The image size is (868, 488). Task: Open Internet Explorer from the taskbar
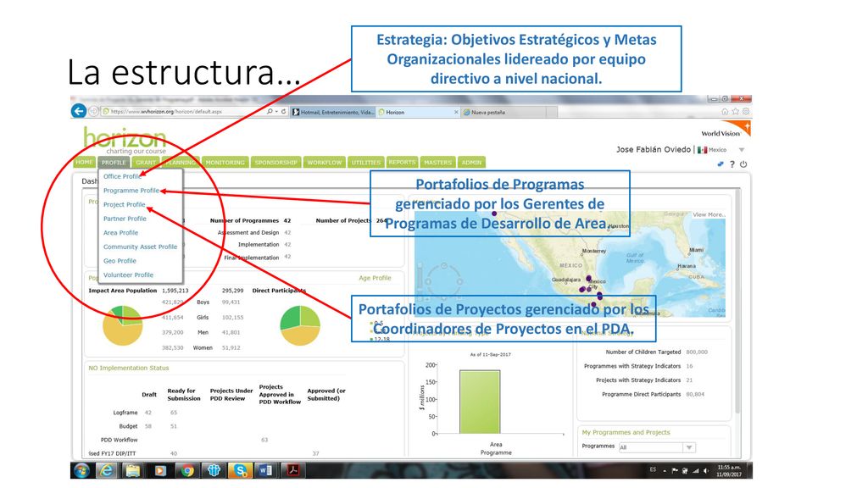click(x=106, y=471)
